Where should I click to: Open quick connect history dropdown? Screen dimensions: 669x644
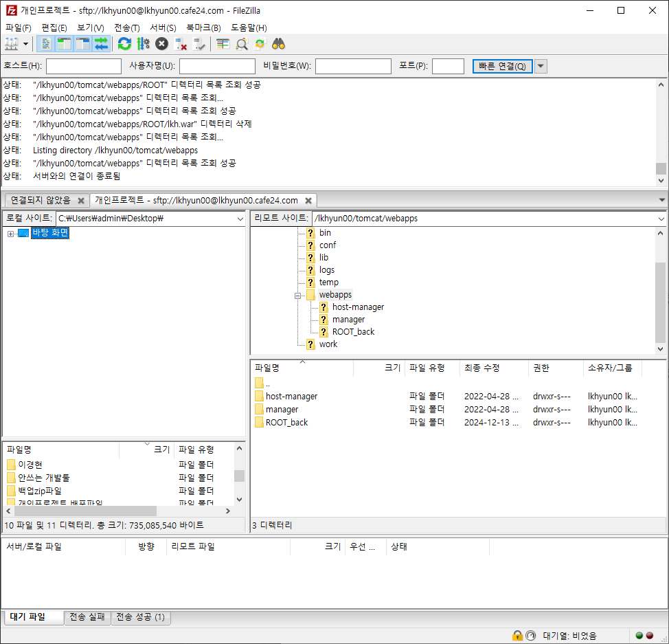click(x=541, y=66)
